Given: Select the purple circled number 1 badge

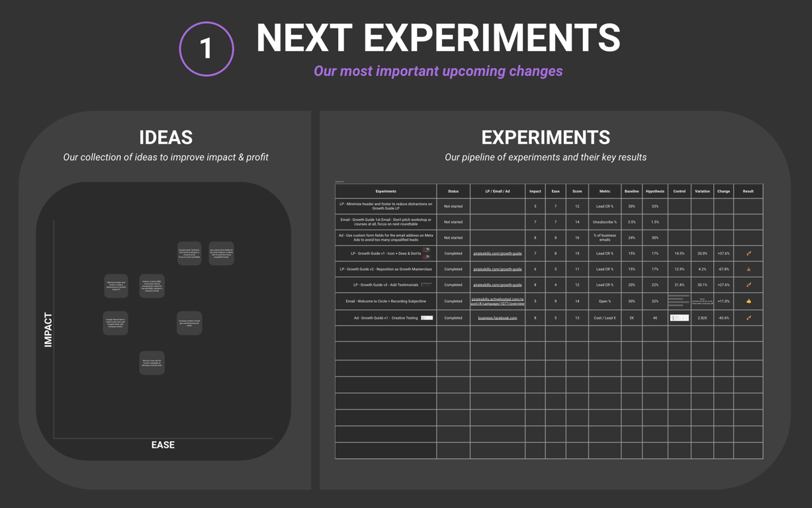Looking at the screenshot, I should pos(206,49).
